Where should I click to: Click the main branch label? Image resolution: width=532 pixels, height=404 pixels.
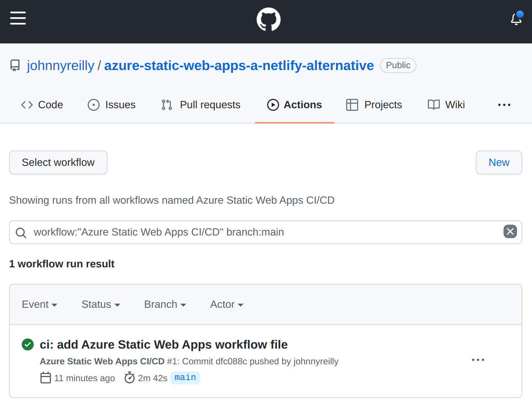pos(185,377)
